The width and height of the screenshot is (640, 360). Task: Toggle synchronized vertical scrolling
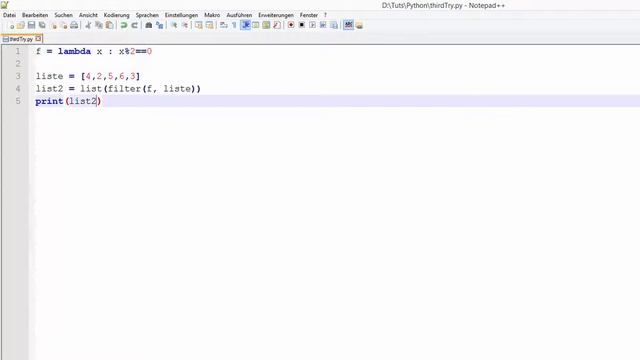(x=199, y=25)
